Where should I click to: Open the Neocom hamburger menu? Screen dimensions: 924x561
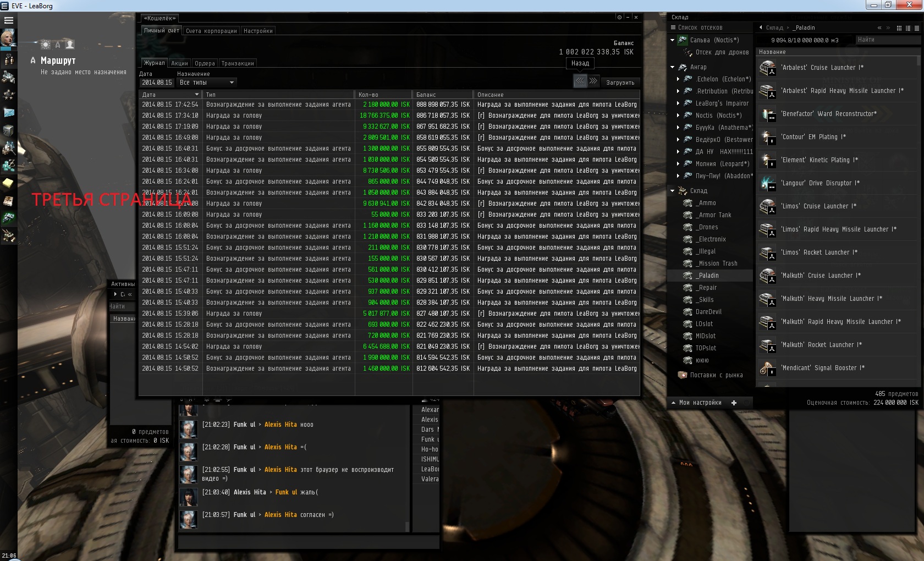point(8,20)
